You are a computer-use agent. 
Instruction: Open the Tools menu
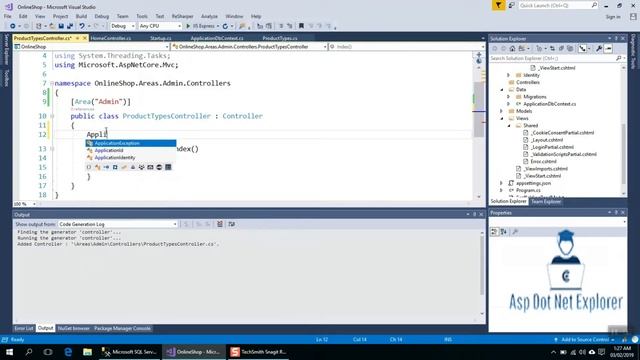(x=142, y=16)
